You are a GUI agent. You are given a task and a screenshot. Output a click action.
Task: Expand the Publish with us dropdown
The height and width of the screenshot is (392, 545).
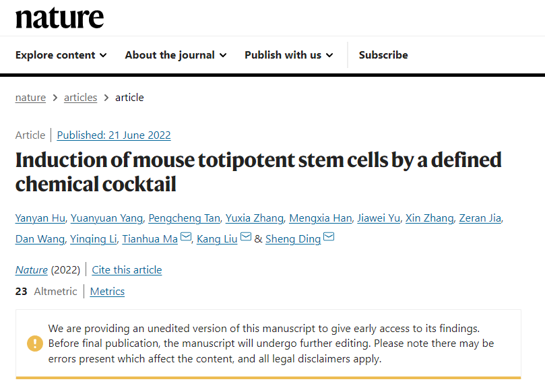coord(288,55)
